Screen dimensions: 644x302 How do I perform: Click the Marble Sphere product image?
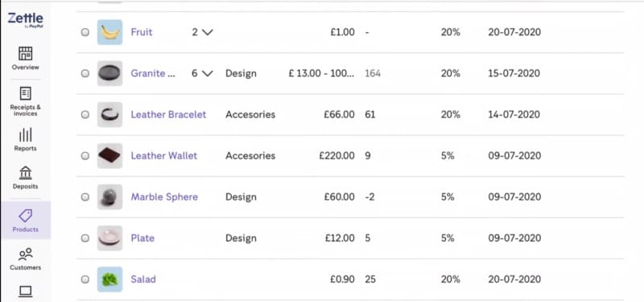click(x=109, y=197)
